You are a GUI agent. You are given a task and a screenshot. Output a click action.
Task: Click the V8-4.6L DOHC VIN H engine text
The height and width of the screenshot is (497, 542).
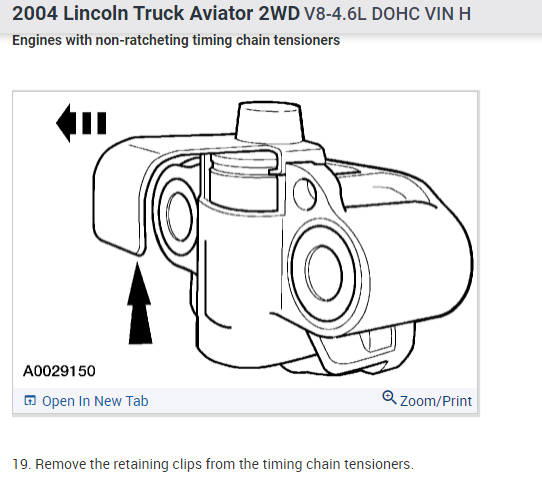pyautogui.click(x=387, y=14)
